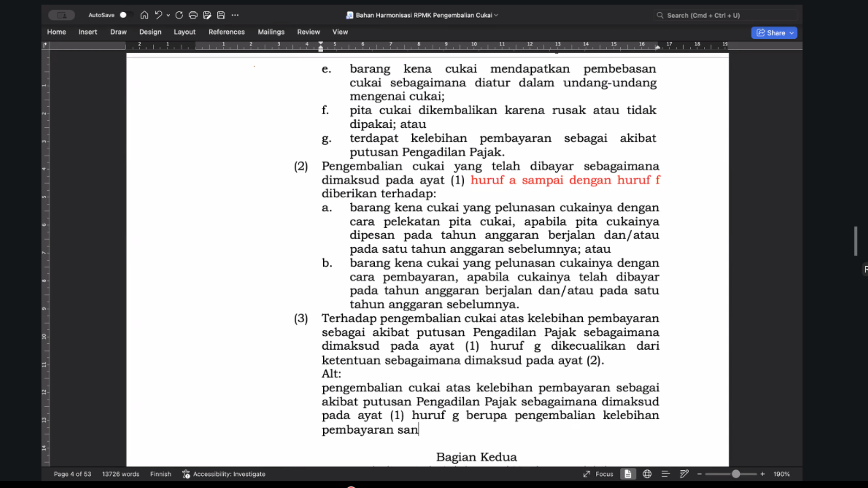Toggle Focus mode in status bar
This screenshot has width=868, height=488.
[598, 474]
